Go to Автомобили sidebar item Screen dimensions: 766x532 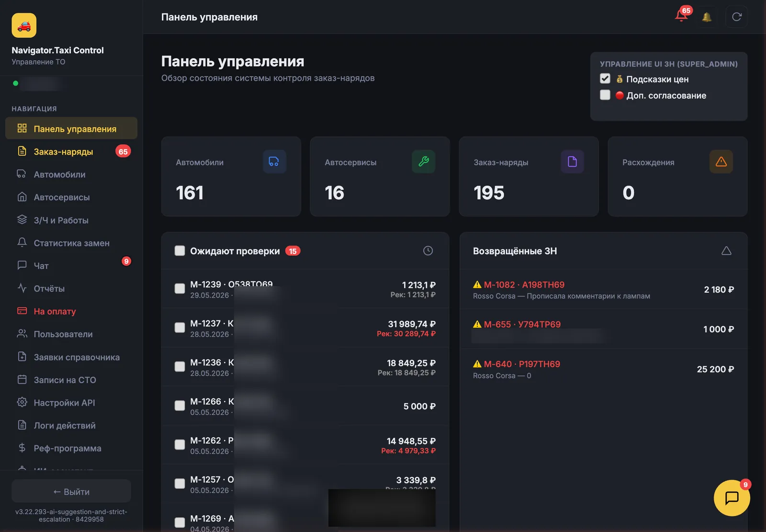coord(71,174)
